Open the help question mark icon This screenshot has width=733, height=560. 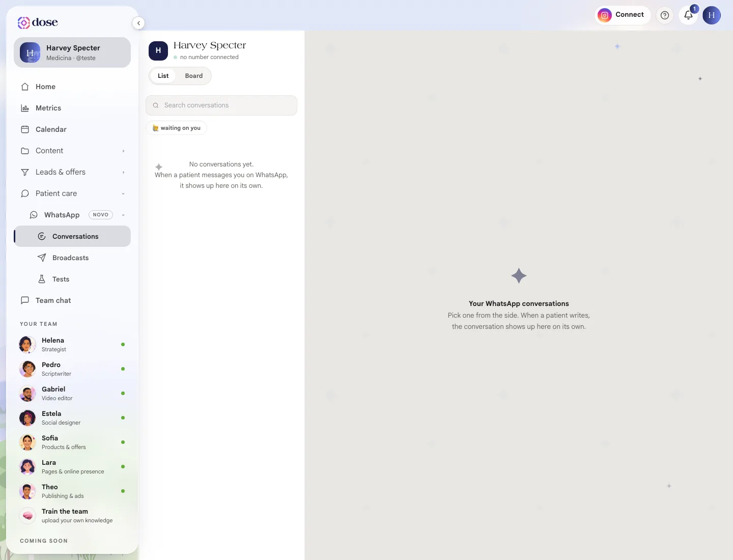(x=665, y=15)
